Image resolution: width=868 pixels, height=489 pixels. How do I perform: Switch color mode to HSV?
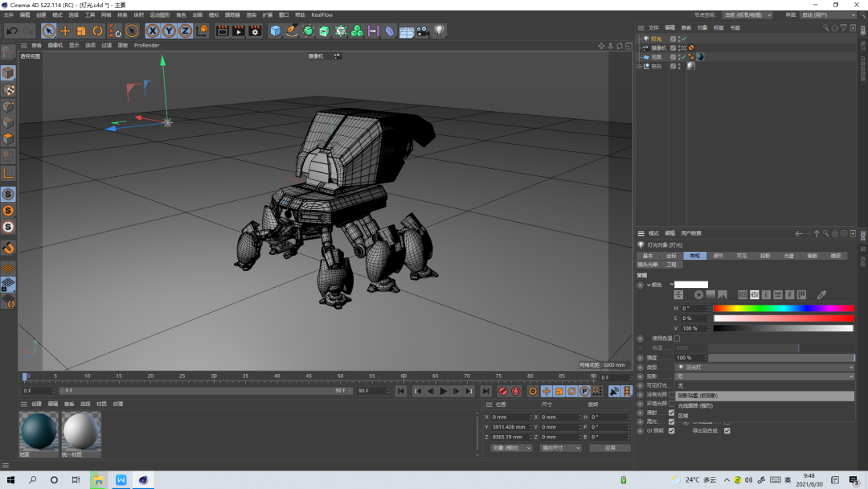tap(755, 295)
